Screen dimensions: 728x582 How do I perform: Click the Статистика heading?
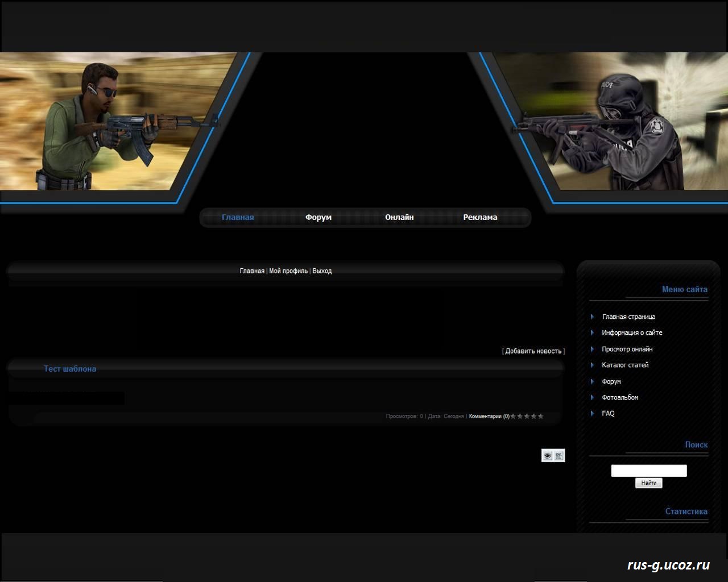pyautogui.click(x=686, y=511)
